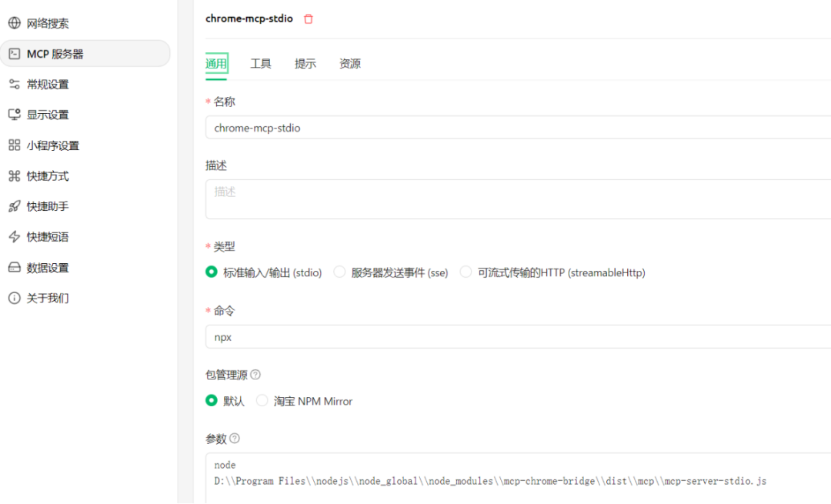The height and width of the screenshot is (504, 831).
Task: Open 快捷方式 section
Action: 85,176
